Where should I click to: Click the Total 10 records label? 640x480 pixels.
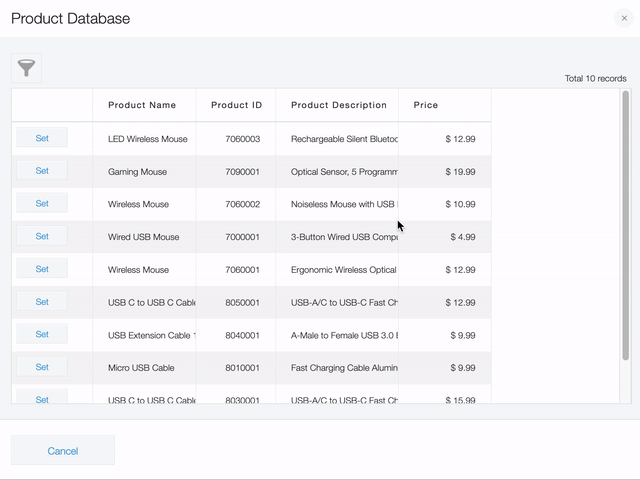pos(595,78)
